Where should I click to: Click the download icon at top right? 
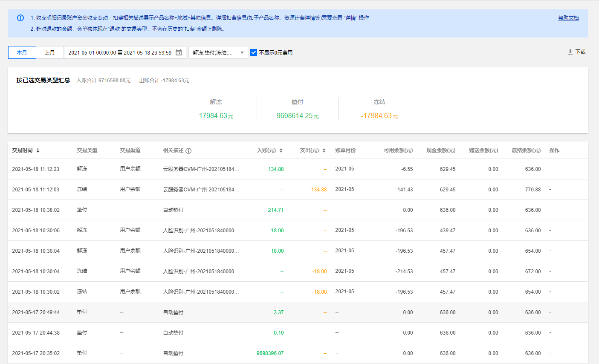point(570,52)
